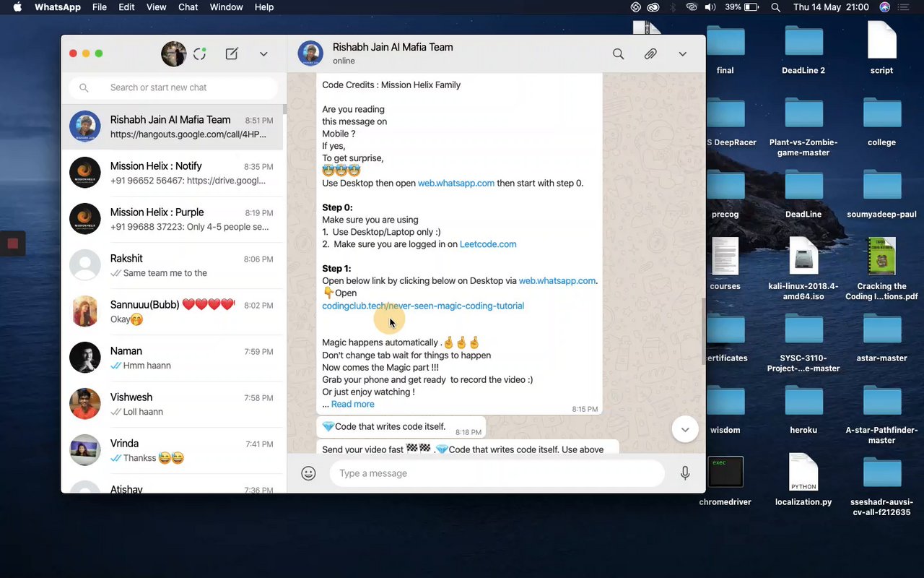Search within the open conversation

coord(619,54)
